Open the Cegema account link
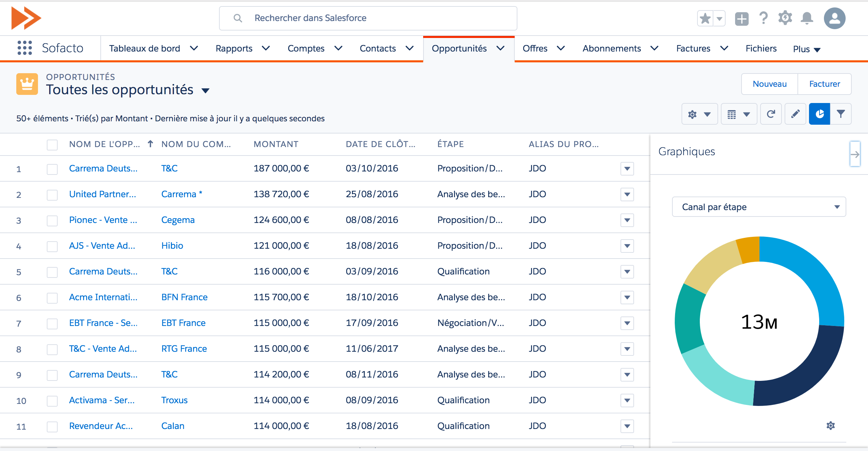Image resolution: width=868 pixels, height=451 pixels. (178, 220)
